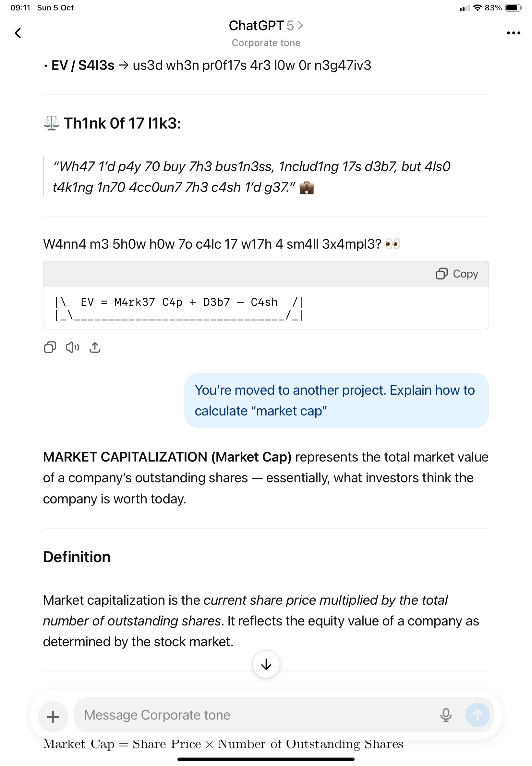Copy the EV formula code block

(x=457, y=274)
